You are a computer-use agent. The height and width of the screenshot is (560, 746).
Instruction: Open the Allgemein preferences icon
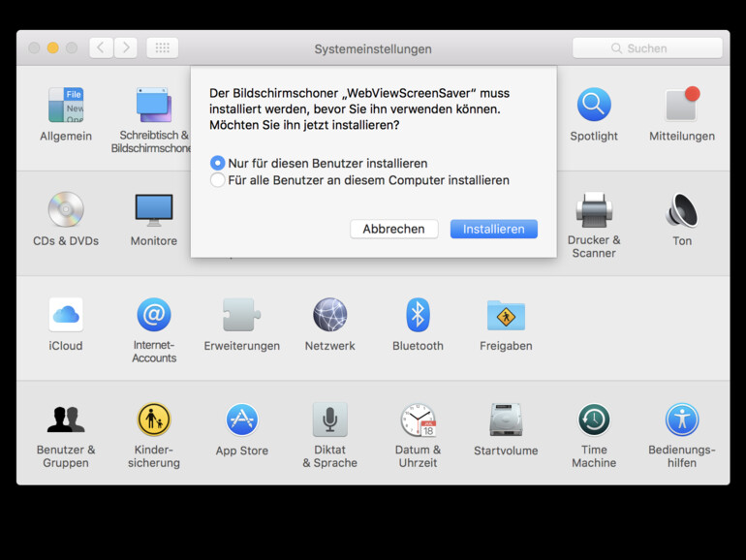tap(66, 106)
